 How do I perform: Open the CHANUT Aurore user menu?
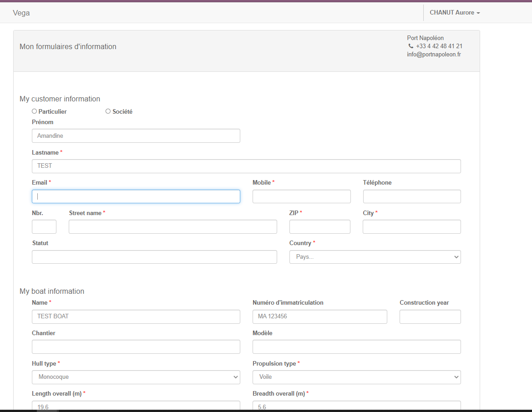[455, 13]
